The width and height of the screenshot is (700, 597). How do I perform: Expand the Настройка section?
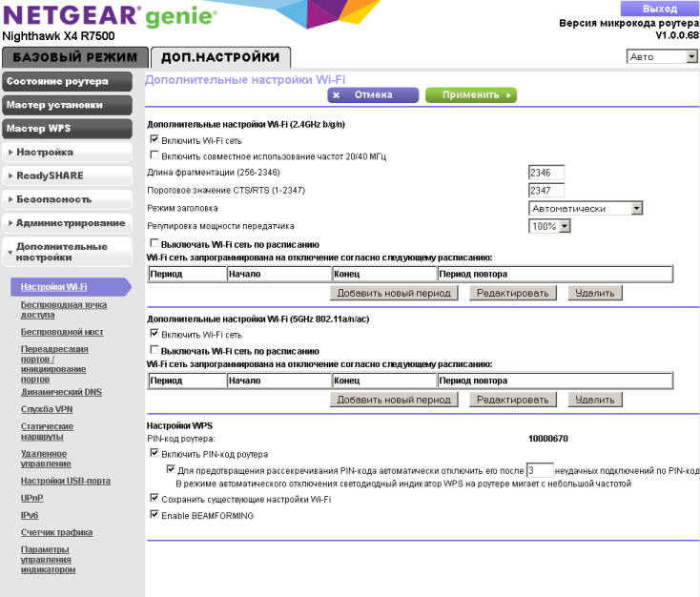pyautogui.click(x=67, y=153)
